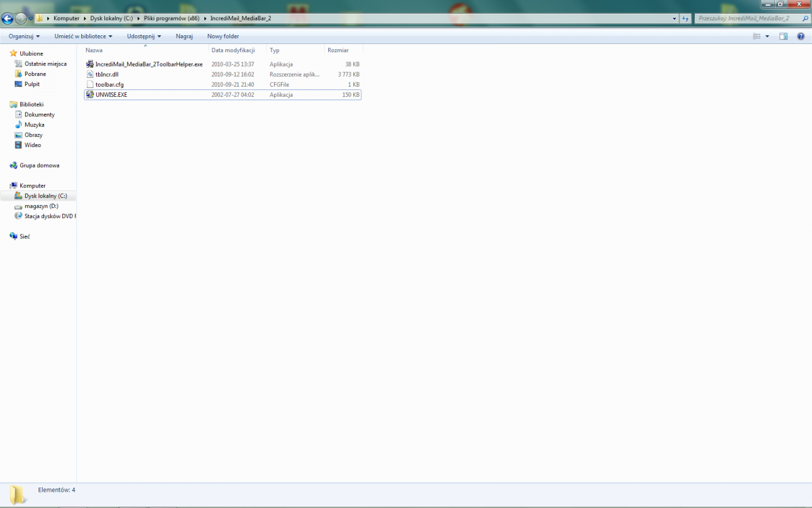Select the IncrediMail_MediaBar_2ToolbarHelper.exe file icon
Screen dimensions: 812x508
tap(90, 64)
